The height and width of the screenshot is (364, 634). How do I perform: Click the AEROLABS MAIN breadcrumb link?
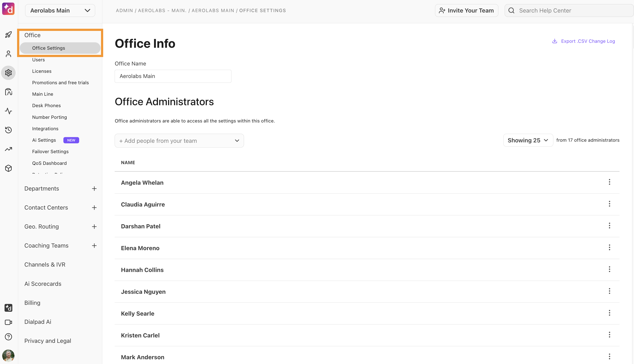(x=213, y=11)
